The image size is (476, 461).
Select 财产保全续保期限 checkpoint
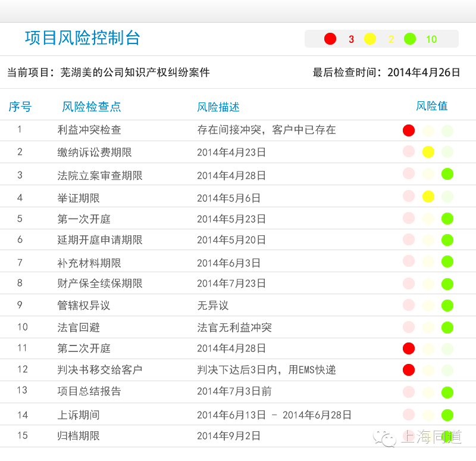tap(100, 284)
